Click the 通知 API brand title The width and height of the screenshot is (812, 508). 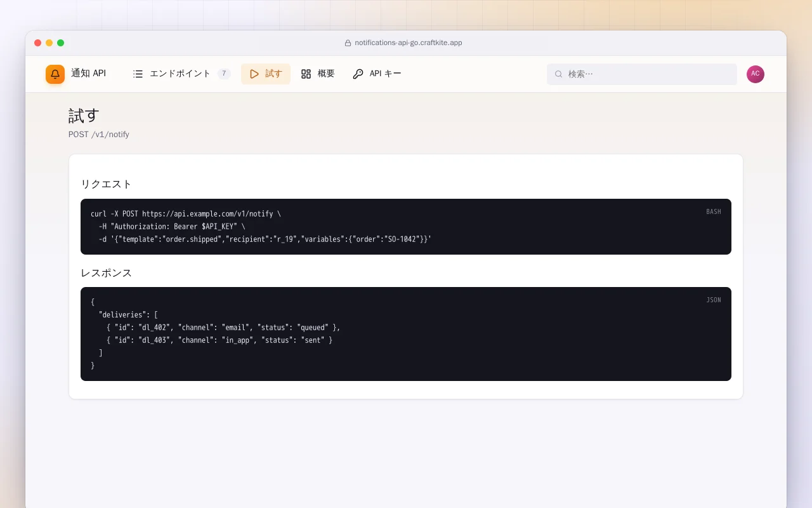[88, 74]
